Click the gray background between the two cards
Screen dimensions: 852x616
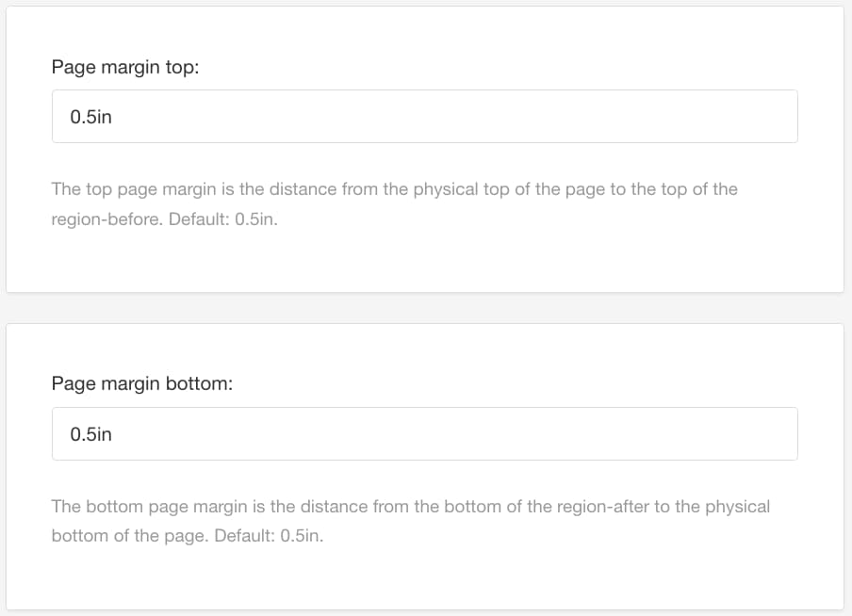click(x=426, y=306)
